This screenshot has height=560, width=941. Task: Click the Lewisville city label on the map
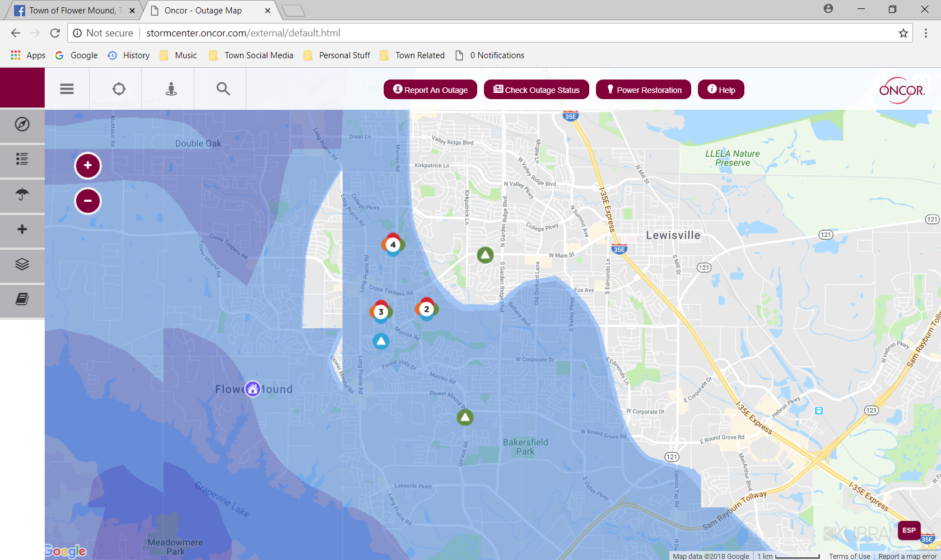(673, 235)
